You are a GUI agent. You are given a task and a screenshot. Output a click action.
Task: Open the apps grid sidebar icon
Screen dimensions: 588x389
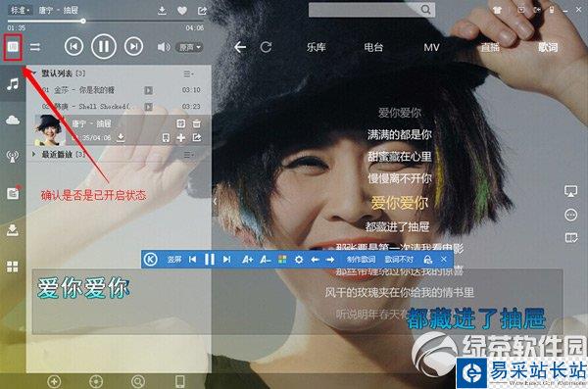tap(13, 267)
